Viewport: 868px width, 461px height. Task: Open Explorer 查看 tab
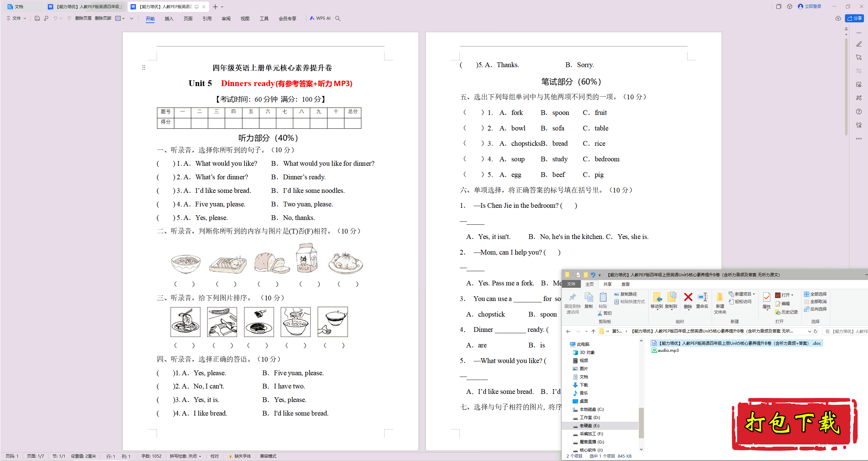(x=626, y=284)
